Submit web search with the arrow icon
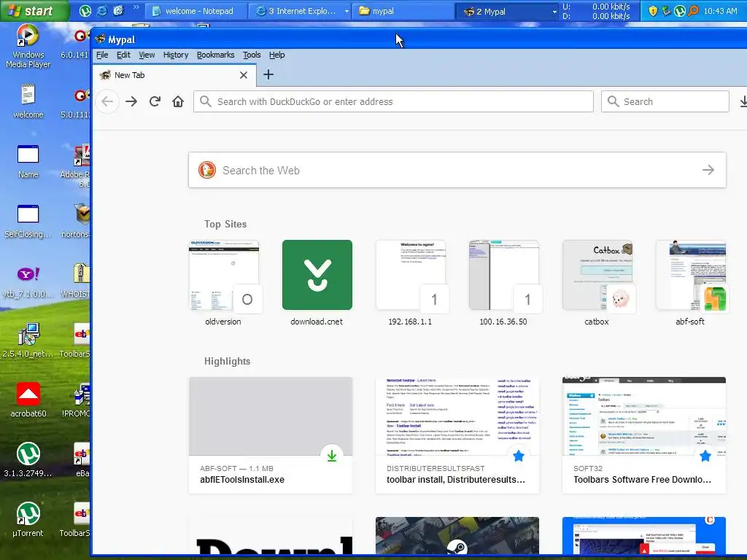 click(x=708, y=170)
